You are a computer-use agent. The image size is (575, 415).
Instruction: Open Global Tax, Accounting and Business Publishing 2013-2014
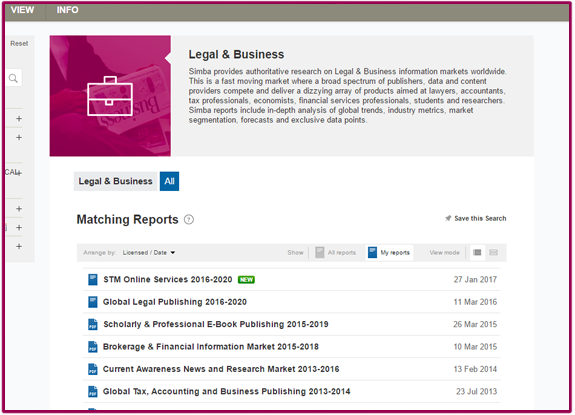227,392
